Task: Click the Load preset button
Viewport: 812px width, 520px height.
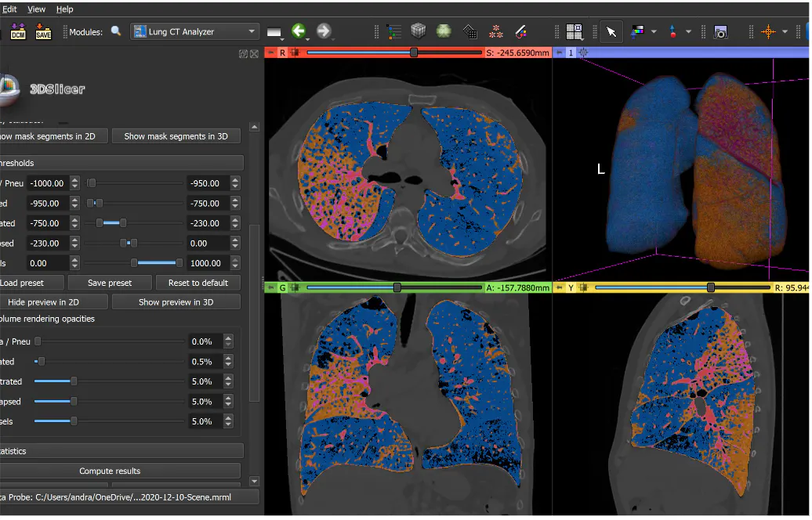Action: point(31,283)
